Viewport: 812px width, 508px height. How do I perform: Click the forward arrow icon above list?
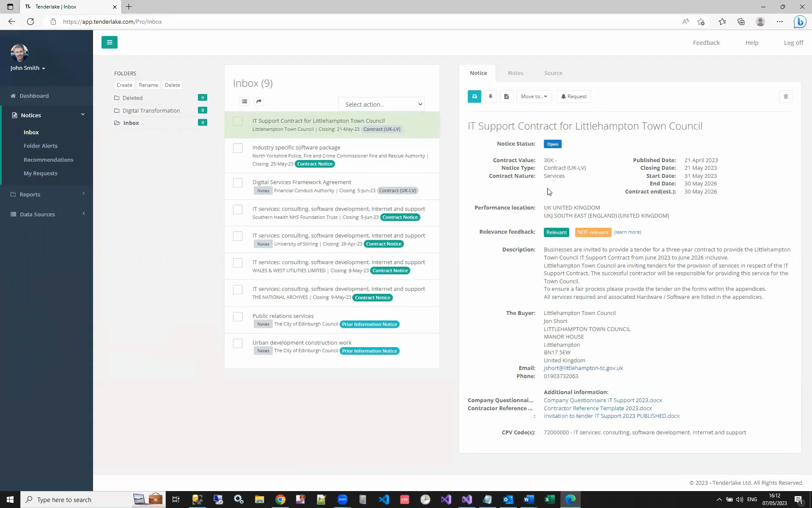click(x=259, y=102)
